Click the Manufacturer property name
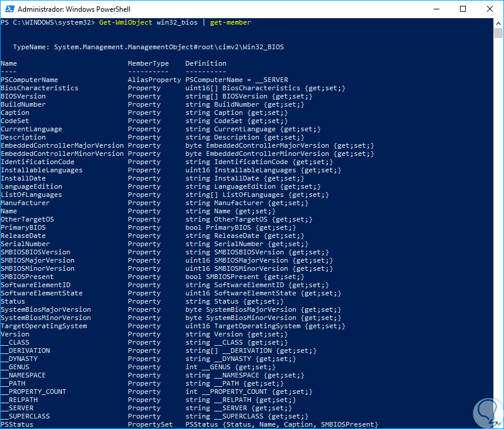The image size is (504, 429). pyautogui.click(x=25, y=203)
